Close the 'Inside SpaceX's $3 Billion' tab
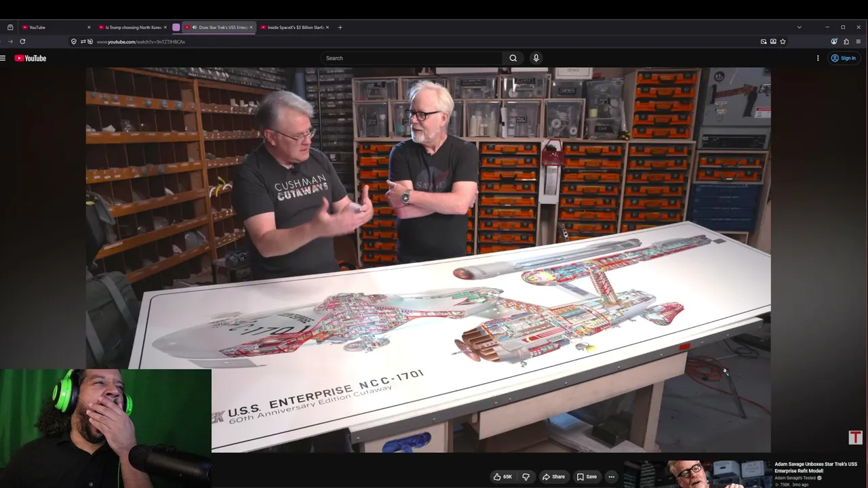This screenshot has width=868, height=488. click(x=328, y=27)
